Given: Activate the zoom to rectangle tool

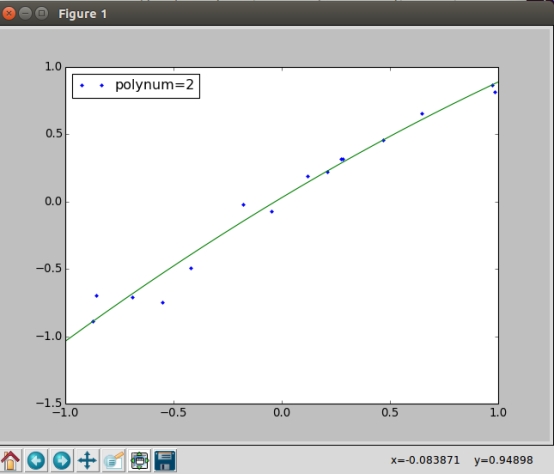Looking at the screenshot, I should point(114,460).
